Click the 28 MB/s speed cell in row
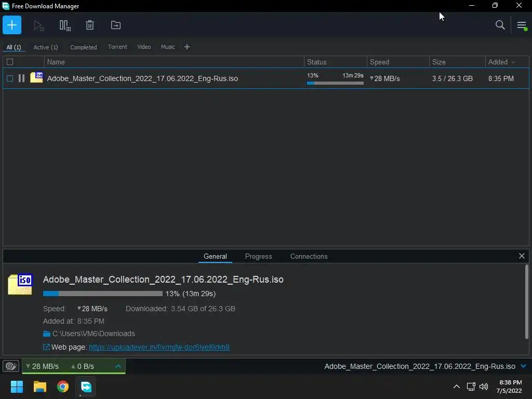The width and height of the screenshot is (532, 399). point(385,78)
